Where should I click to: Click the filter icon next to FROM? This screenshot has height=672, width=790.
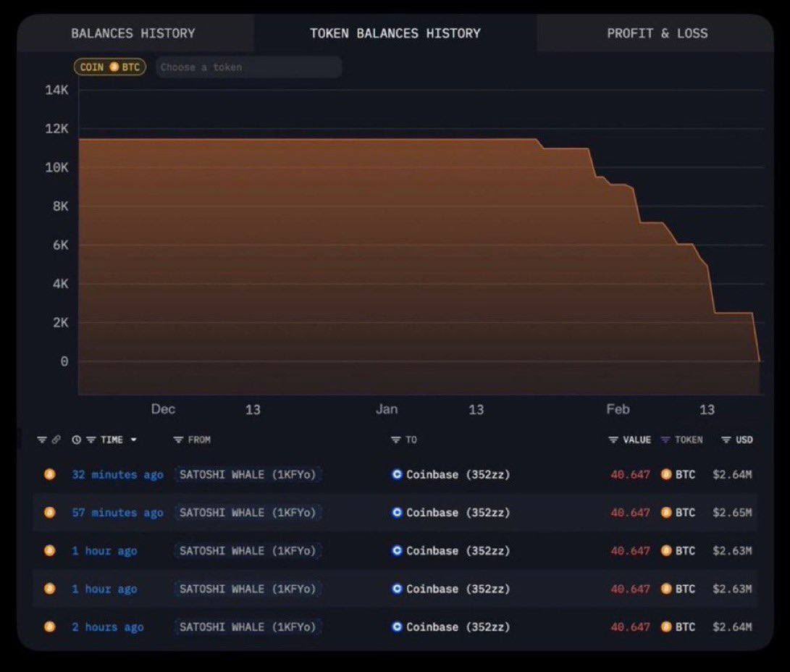pos(177,440)
